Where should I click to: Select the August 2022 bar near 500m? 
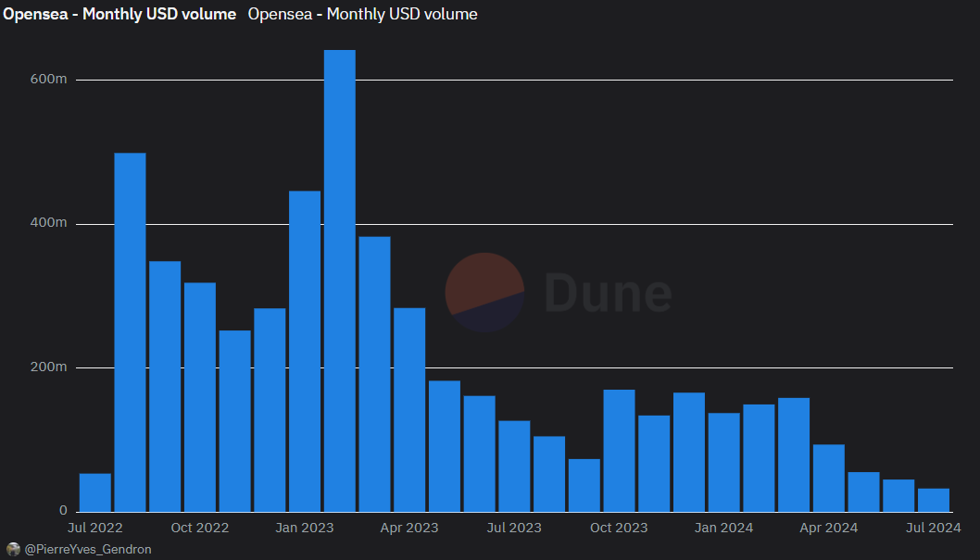point(130,332)
